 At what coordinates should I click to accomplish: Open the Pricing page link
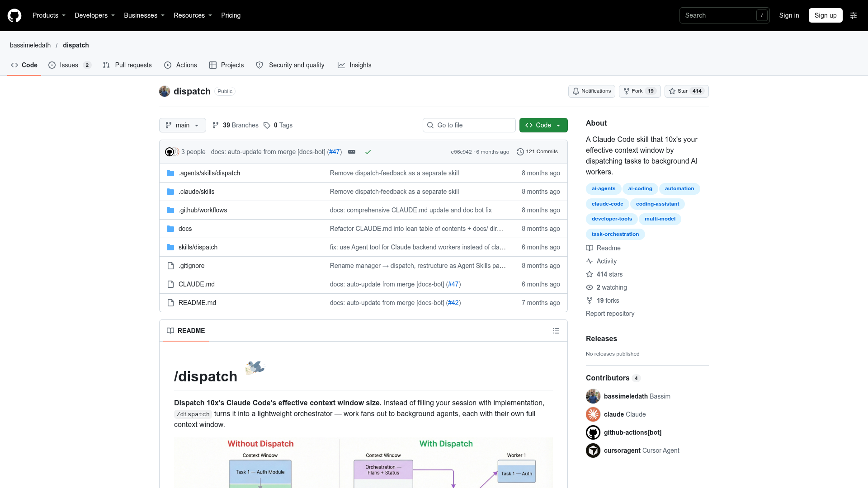click(231, 15)
